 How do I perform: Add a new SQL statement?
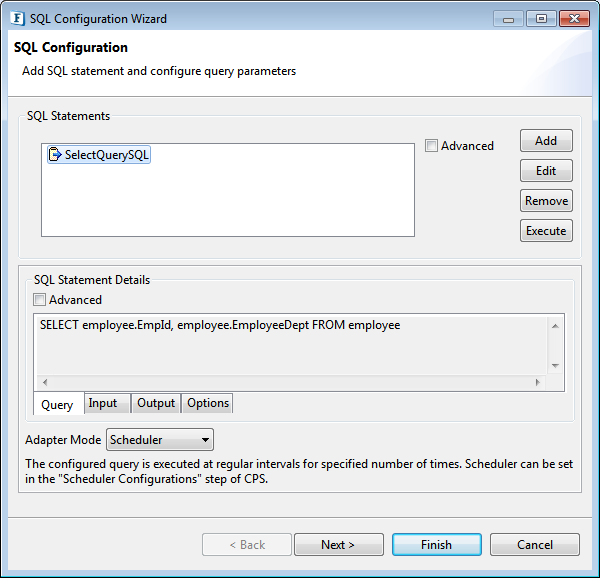tap(546, 141)
